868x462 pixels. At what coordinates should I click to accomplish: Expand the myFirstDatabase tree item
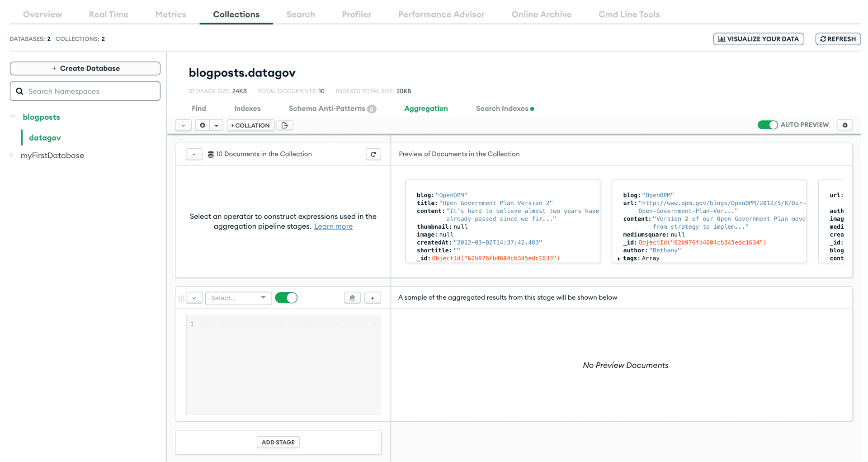pos(12,155)
